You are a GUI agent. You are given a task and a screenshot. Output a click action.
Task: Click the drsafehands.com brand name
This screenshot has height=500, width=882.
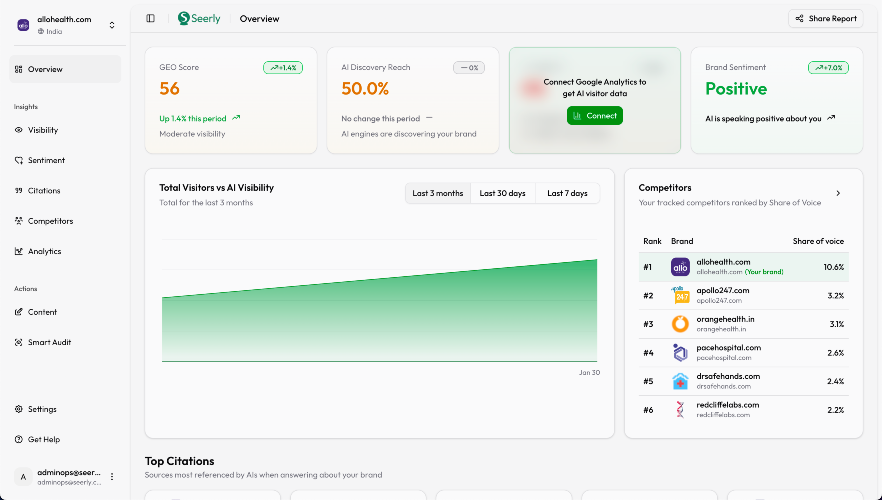(x=728, y=376)
